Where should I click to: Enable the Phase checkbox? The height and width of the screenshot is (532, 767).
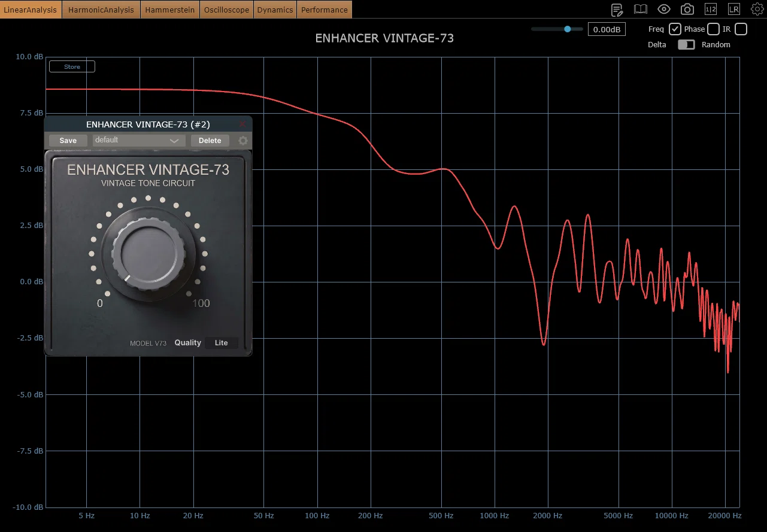pos(713,29)
